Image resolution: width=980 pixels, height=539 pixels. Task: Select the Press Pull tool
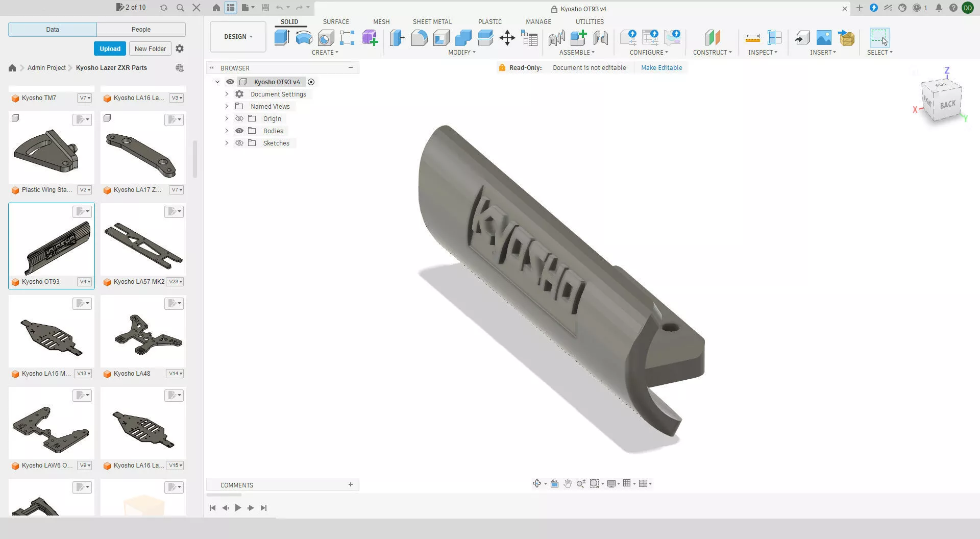[397, 38]
